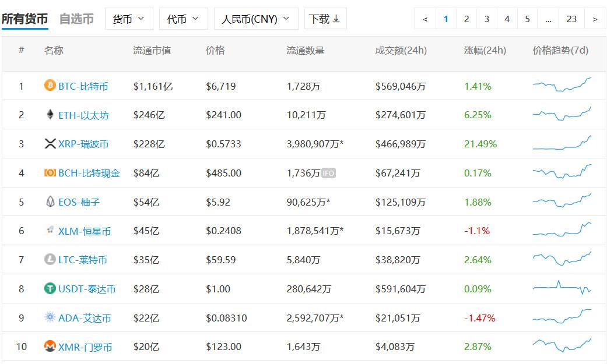View the BTC 7-day price trend chart

point(562,84)
